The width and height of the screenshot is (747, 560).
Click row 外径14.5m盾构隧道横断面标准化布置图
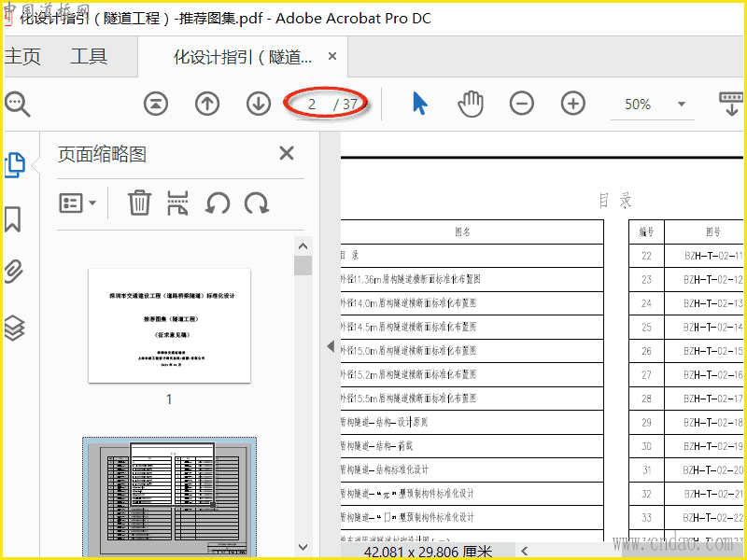pos(472,327)
